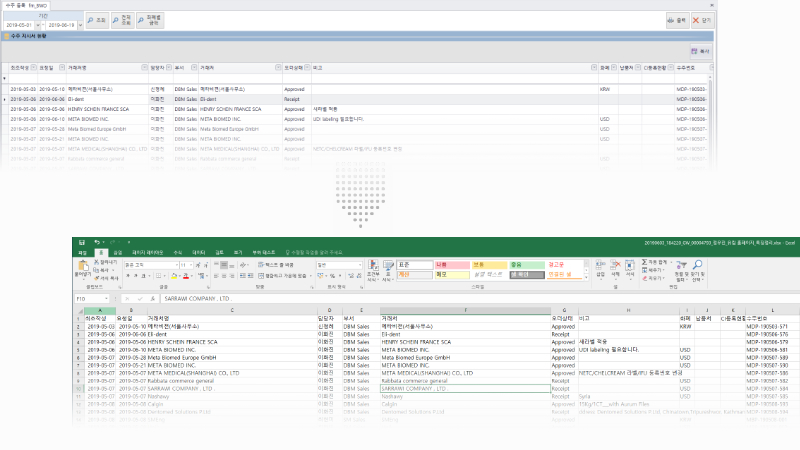Switch to the 삽입 Insert tab in Excel
This screenshot has height=450, width=800.
tap(118, 253)
